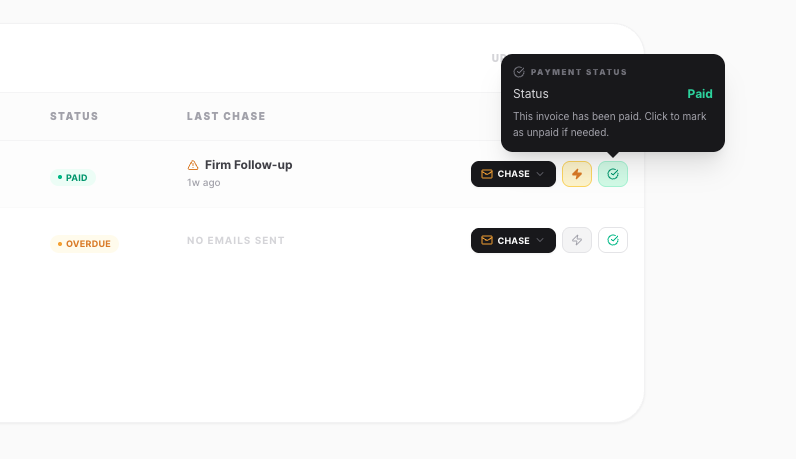Expand the Chase dropdown chevron in the overdue row
Image resolution: width=796 pixels, height=459 pixels.
click(540, 241)
